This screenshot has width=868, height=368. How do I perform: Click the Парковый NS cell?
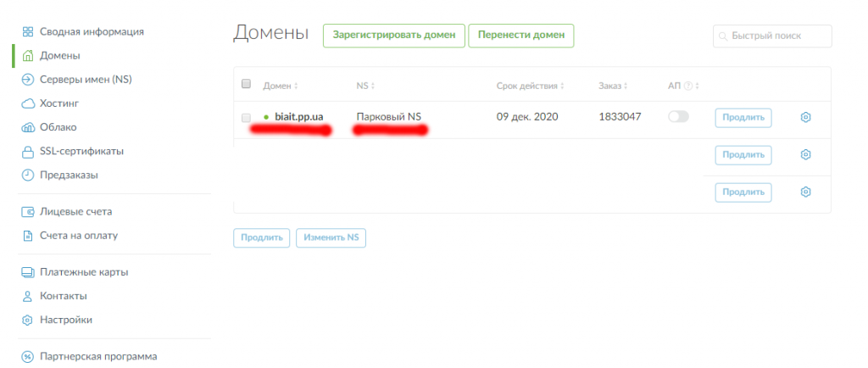pos(388,117)
